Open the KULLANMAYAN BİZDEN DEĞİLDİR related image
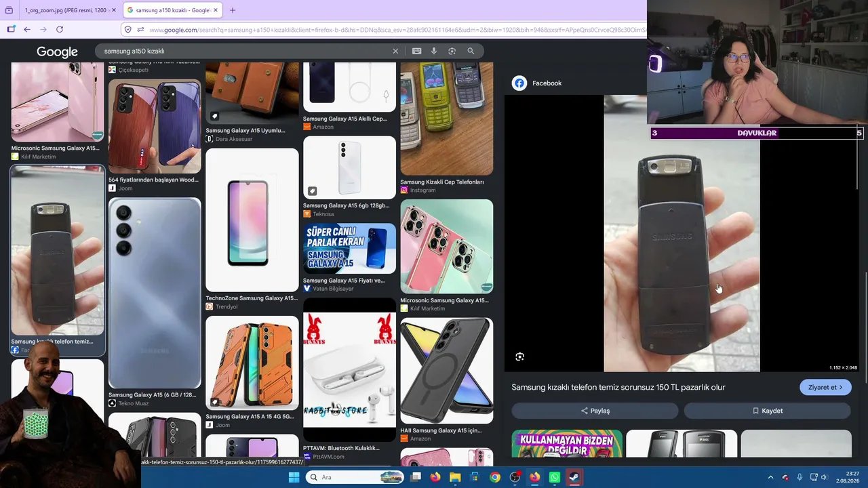The image size is (868, 488). (567, 444)
